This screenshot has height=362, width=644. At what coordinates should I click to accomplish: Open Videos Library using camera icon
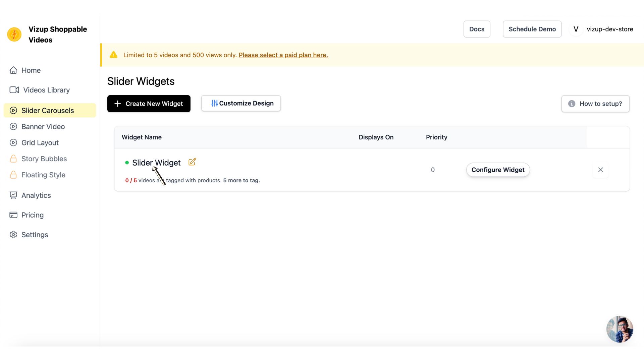[14, 90]
